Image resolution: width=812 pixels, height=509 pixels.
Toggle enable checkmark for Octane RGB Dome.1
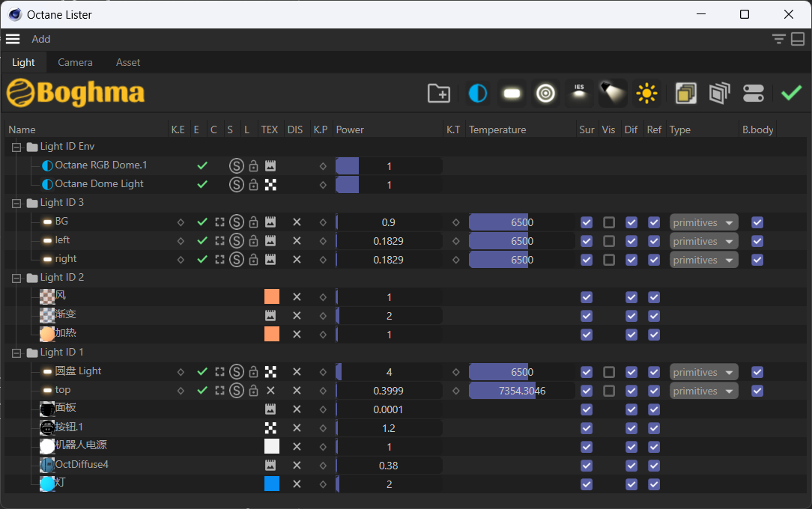click(x=202, y=165)
